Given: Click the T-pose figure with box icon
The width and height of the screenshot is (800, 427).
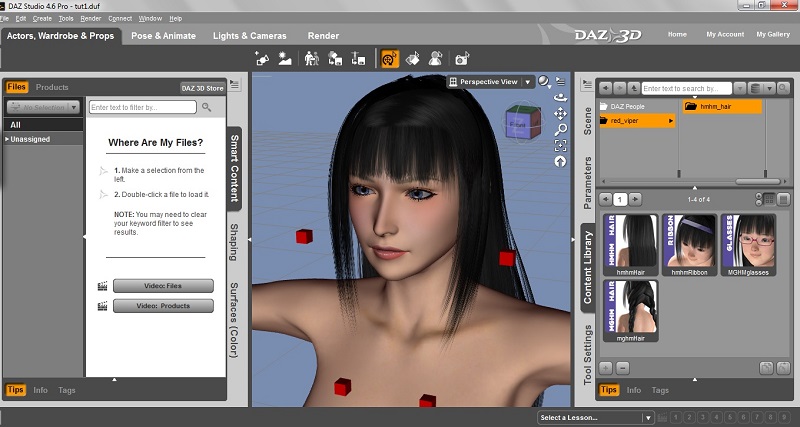Looking at the screenshot, I should click(x=358, y=59).
